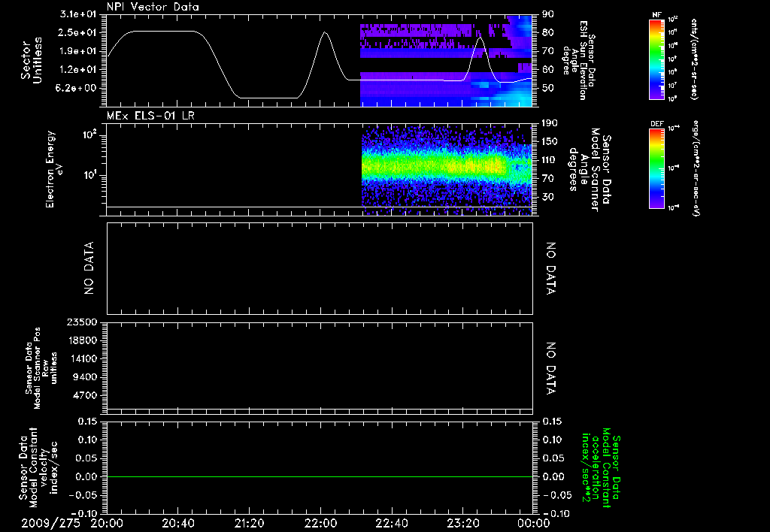Click the "20:00" time tick label
Image resolution: width=770 pixels, height=532 pixels.
pyautogui.click(x=107, y=523)
